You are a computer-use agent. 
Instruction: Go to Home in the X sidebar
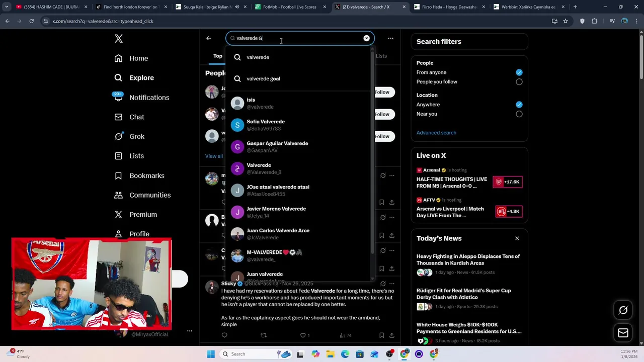click(131, 58)
